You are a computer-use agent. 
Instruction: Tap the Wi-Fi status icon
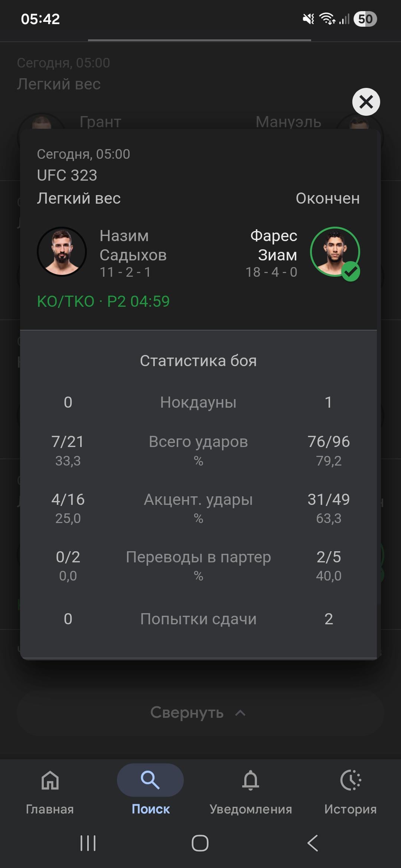[x=327, y=19]
